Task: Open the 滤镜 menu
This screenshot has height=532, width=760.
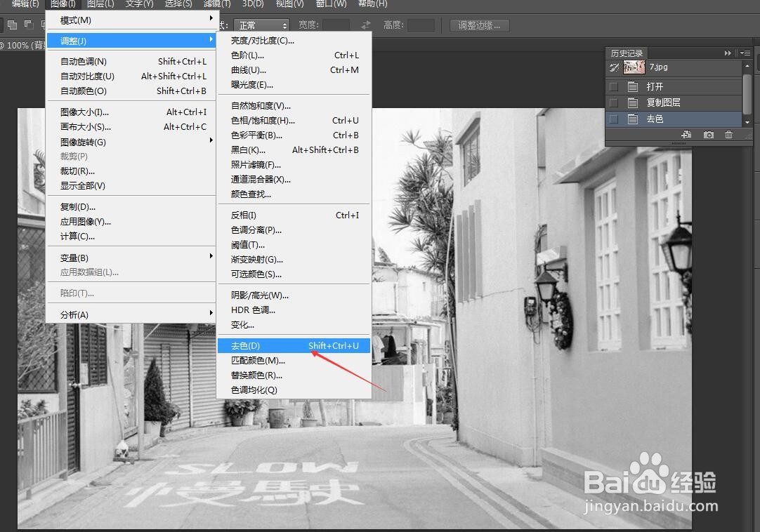Action: (216, 5)
